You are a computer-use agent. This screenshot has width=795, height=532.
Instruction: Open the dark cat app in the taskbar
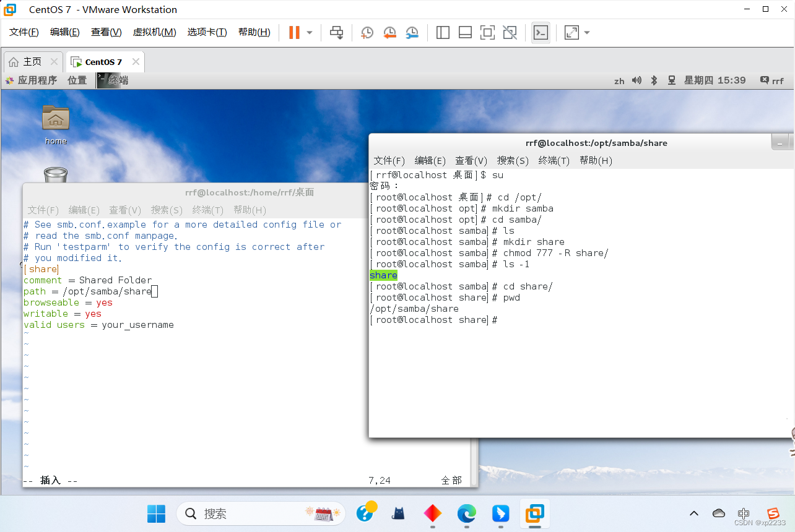pyautogui.click(x=399, y=513)
